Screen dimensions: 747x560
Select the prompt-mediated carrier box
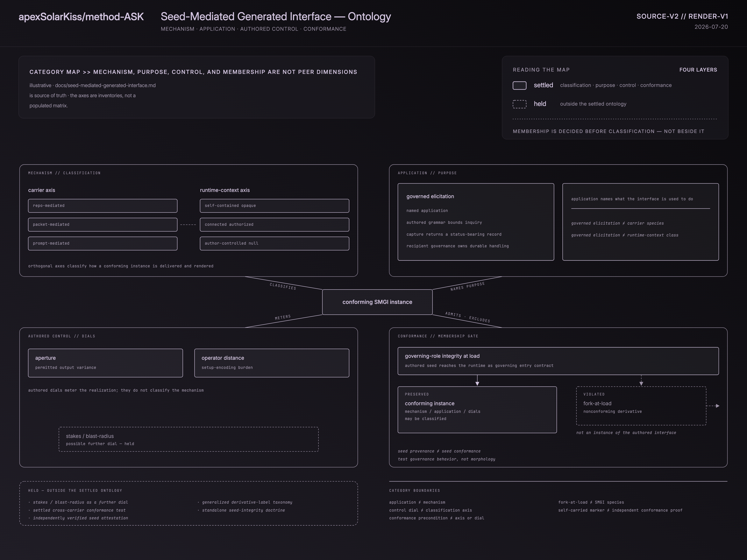[103, 243]
